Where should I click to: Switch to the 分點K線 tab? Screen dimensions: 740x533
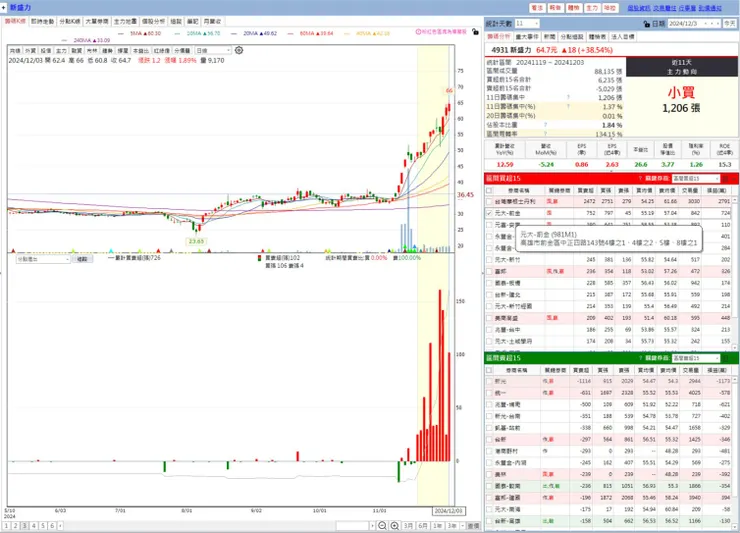70,21
